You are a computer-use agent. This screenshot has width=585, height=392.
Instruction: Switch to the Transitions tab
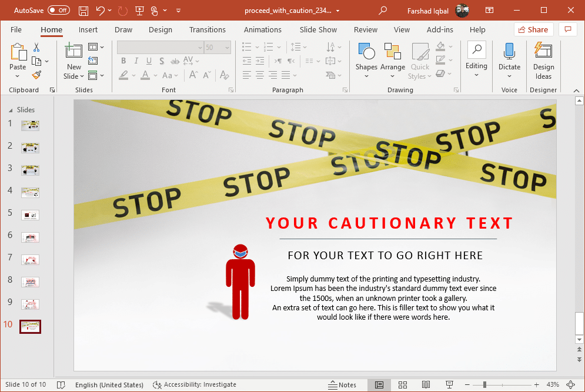tap(207, 30)
